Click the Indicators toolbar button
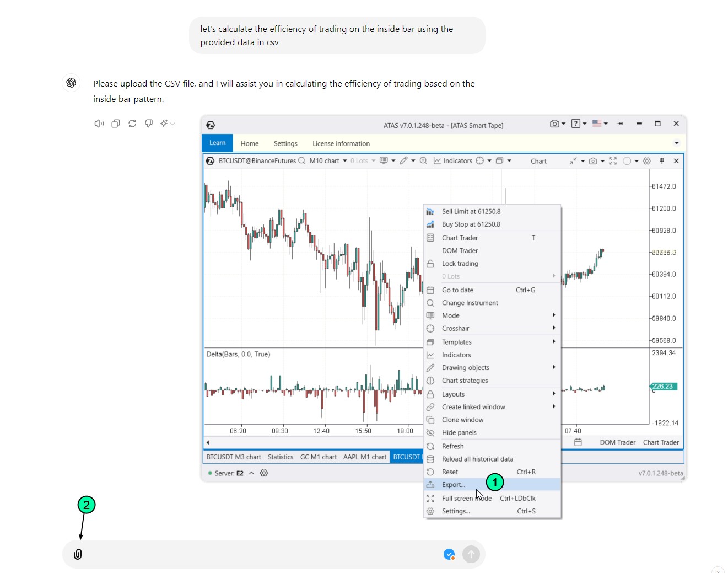Image resolution: width=728 pixels, height=573 pixels. click(x=452, y=161)
